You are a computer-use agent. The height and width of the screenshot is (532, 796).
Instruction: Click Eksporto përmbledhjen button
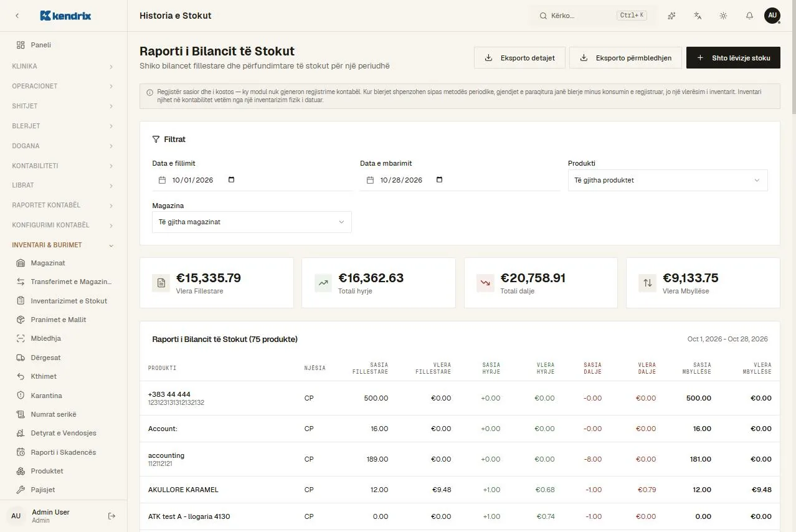click(x=625, y=58)
